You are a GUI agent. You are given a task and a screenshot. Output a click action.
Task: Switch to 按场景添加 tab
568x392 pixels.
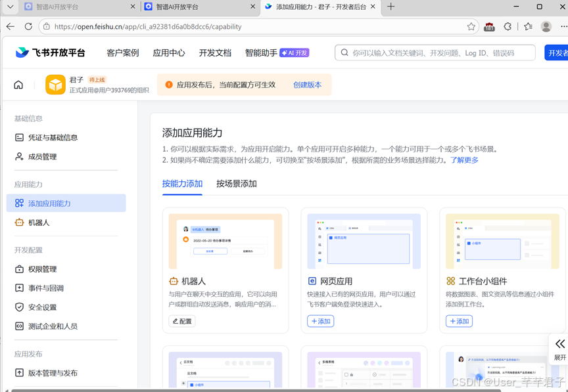point(237,183)
